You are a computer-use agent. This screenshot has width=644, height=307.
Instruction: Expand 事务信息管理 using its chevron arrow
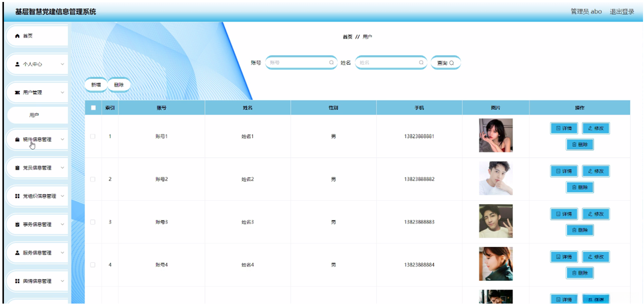(62, 225)
